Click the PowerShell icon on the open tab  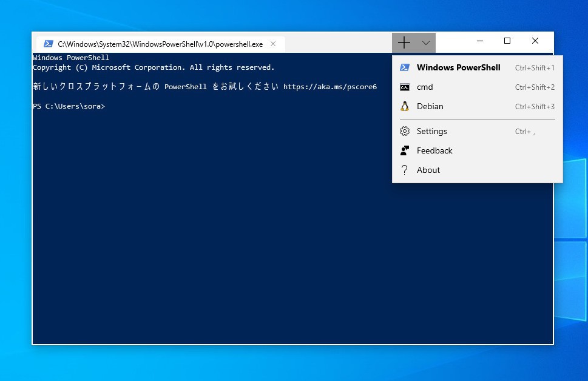click(x=48, y=44)
